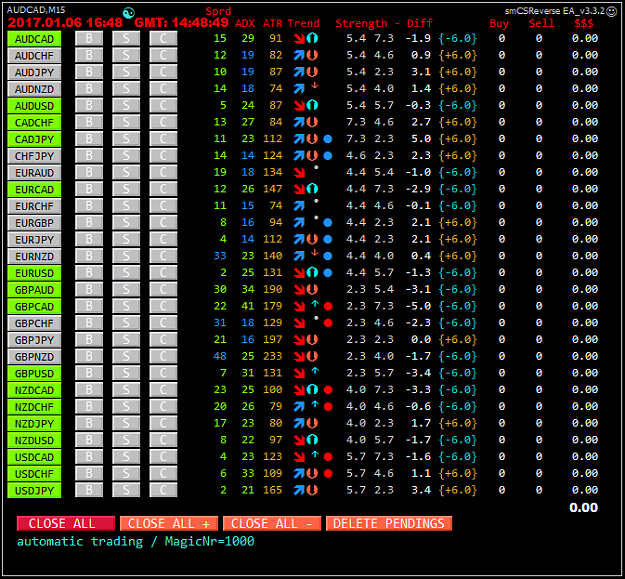Click the red down trend arrow for AUDCAD

pyautogui.click(x=299, y=39)
